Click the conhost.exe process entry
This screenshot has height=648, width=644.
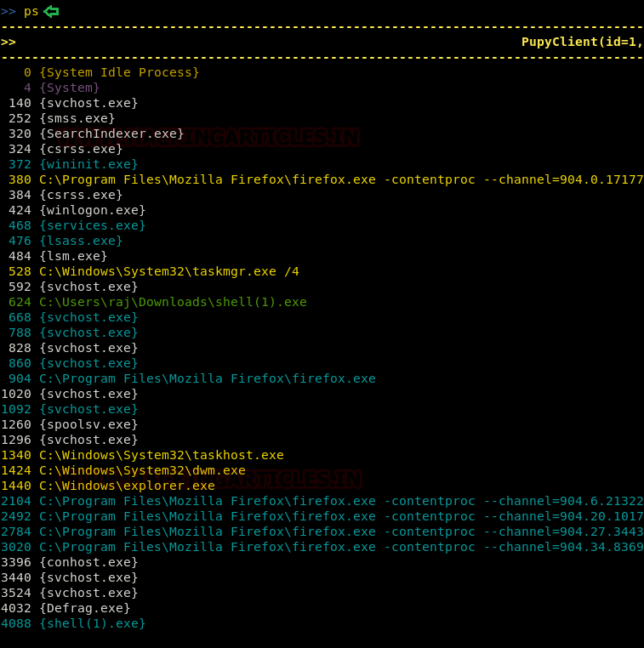point(88,562)
